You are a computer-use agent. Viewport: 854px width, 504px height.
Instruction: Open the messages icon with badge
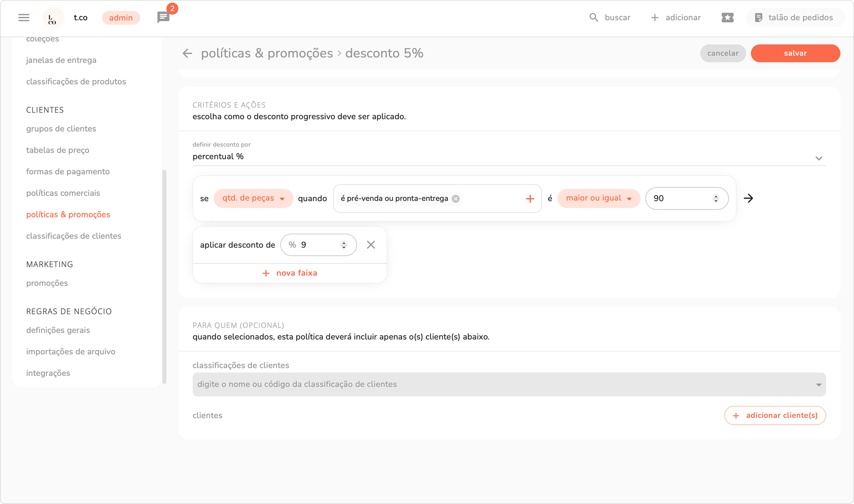coord(163,17)
